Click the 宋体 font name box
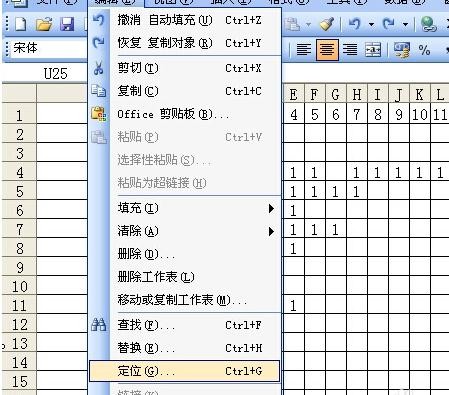Viewport: 449px width, 395px height. click(49, 49)
